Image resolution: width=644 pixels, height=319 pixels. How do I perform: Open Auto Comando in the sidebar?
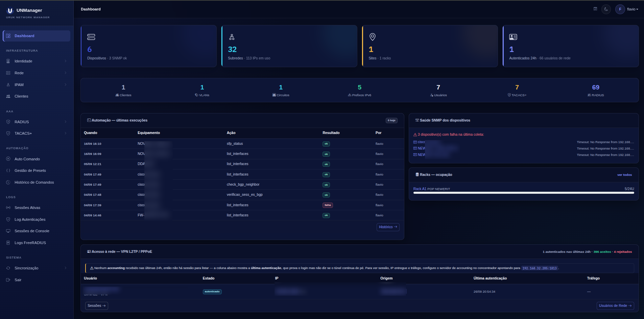pyautogui.click(x=37, y=159)
